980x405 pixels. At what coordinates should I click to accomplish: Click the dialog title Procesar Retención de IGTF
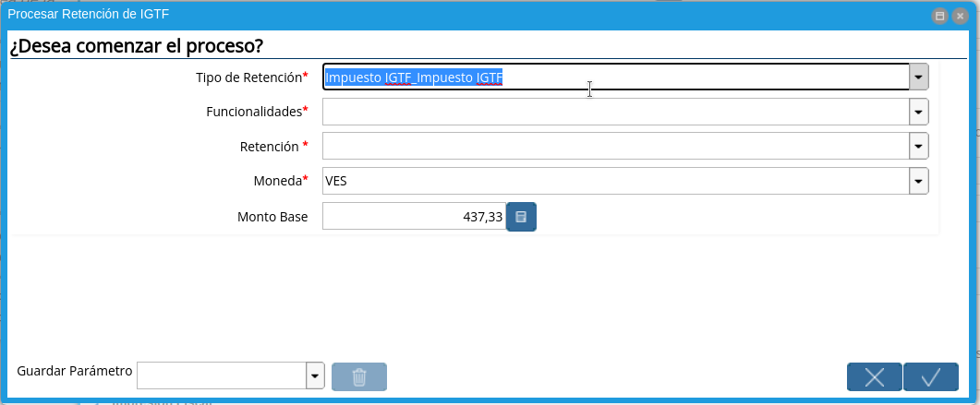tap(88, 14)
